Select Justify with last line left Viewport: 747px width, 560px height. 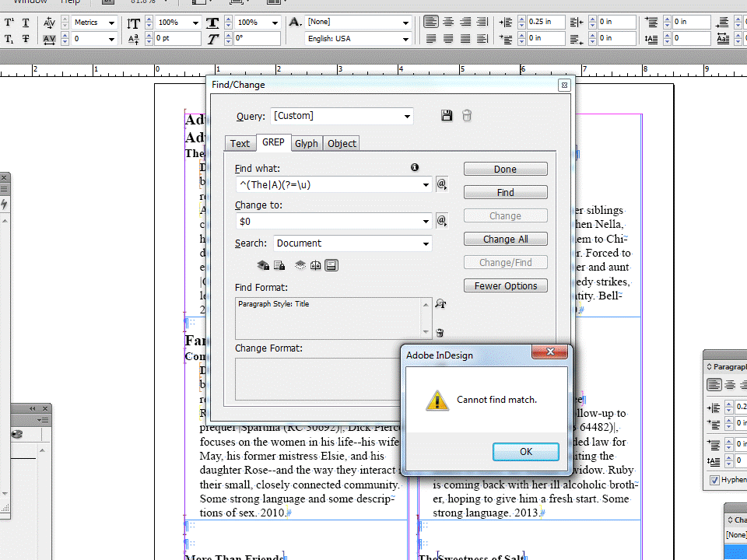click(x=430, y=39)
